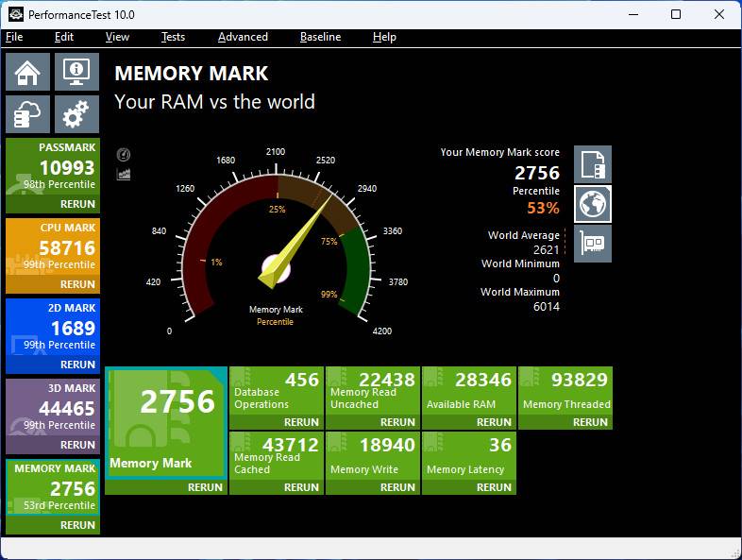742x560 pixels.
Task: Click the small gauge view icon
Action: coord(124,155)
